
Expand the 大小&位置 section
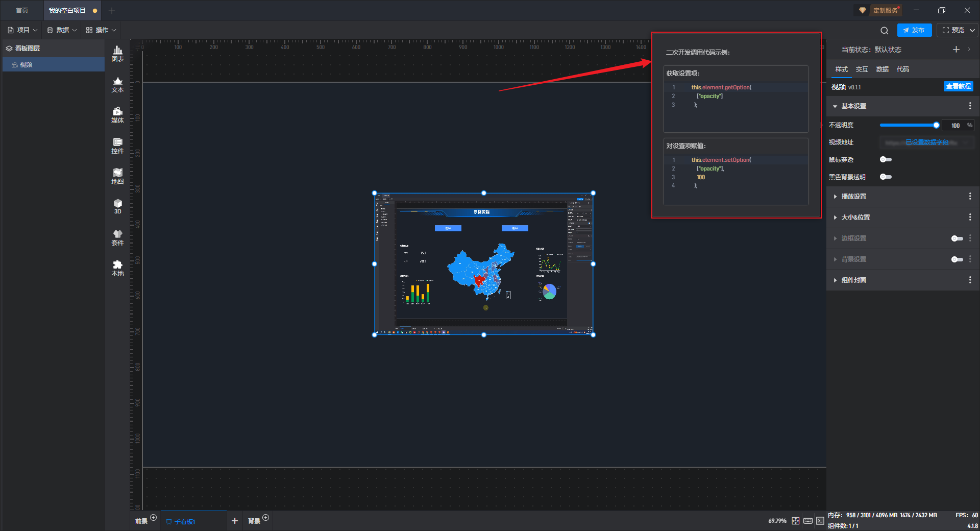click(855, 218)
